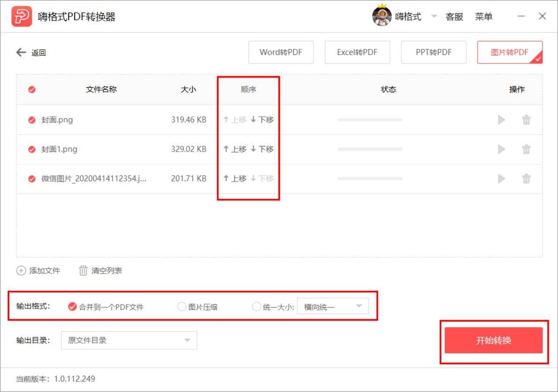
Task: Open the 添加文件 add-file icon
Action: (21, 270)
